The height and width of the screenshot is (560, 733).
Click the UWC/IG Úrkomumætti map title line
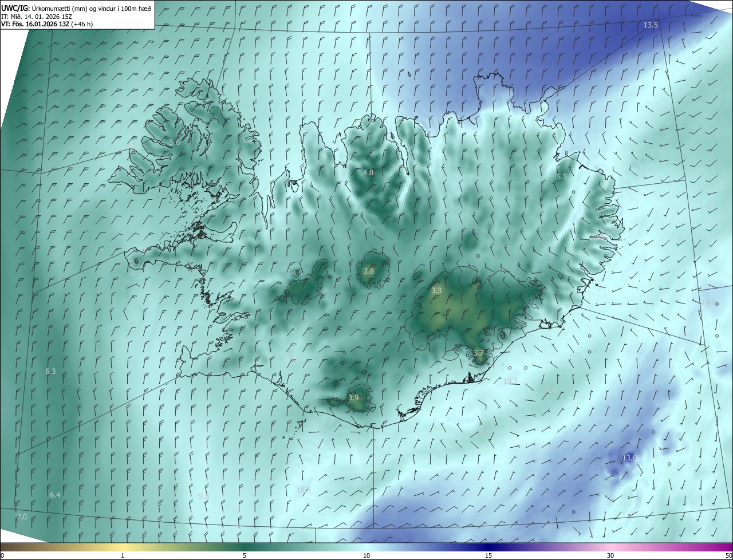(x=76, y=7)
